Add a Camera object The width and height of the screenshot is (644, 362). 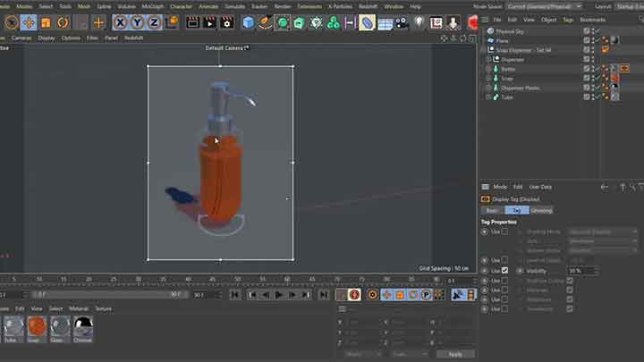(x=402, y=23)
